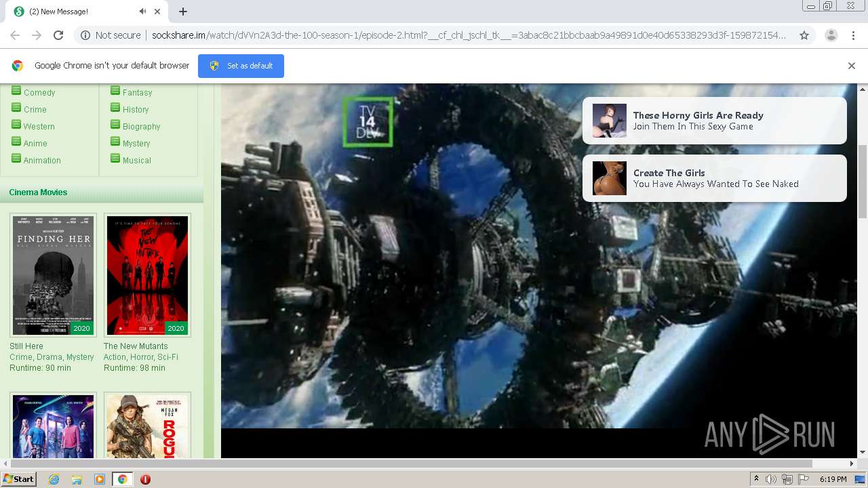Open the Action Center flag icon
The image size is (868, 488).
click(x=804, y=479)
